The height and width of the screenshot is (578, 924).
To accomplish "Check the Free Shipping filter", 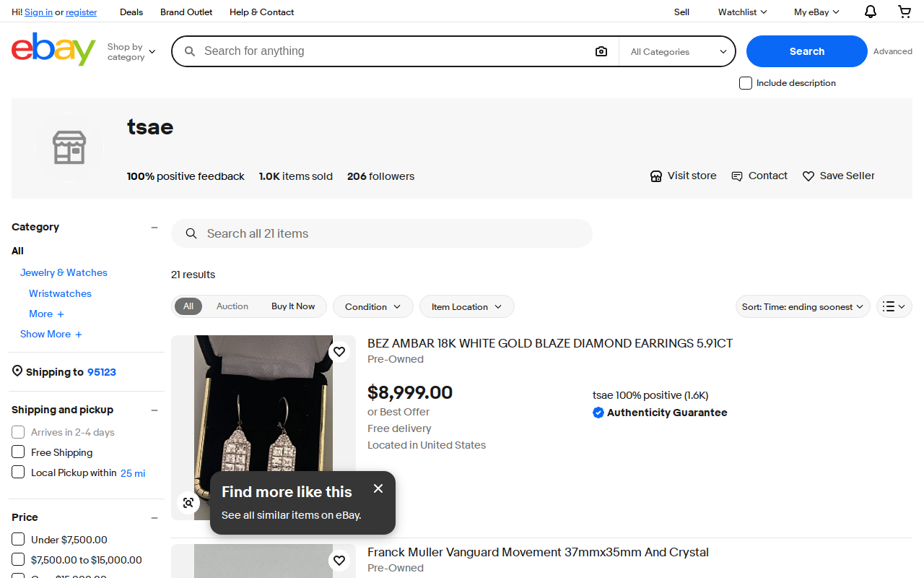I will click(x=18, y=452).
